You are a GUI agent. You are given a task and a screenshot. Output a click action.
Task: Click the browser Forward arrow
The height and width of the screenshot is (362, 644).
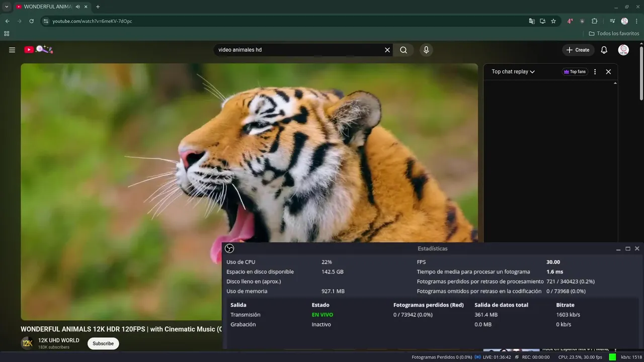(19, 21)
